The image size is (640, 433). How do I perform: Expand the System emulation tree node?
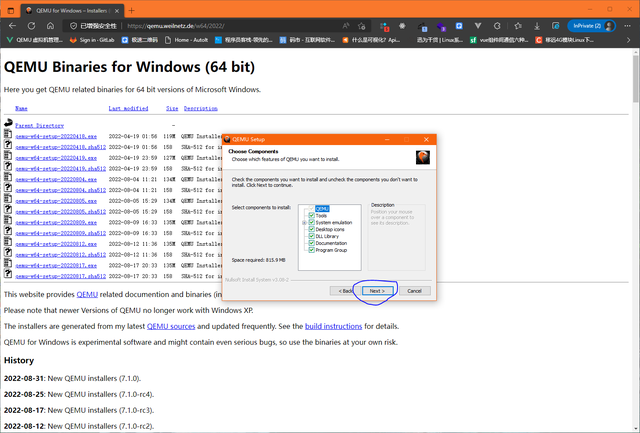pos(304,223)
